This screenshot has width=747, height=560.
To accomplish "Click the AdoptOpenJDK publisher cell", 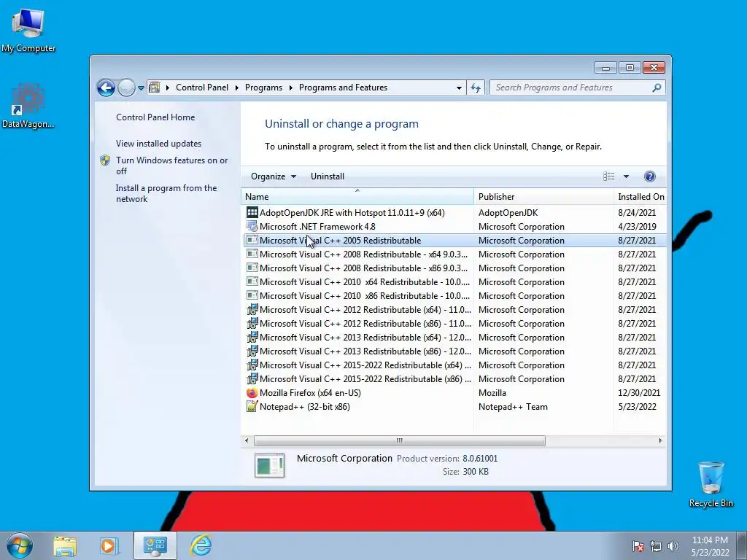I will tap(508, 213).
